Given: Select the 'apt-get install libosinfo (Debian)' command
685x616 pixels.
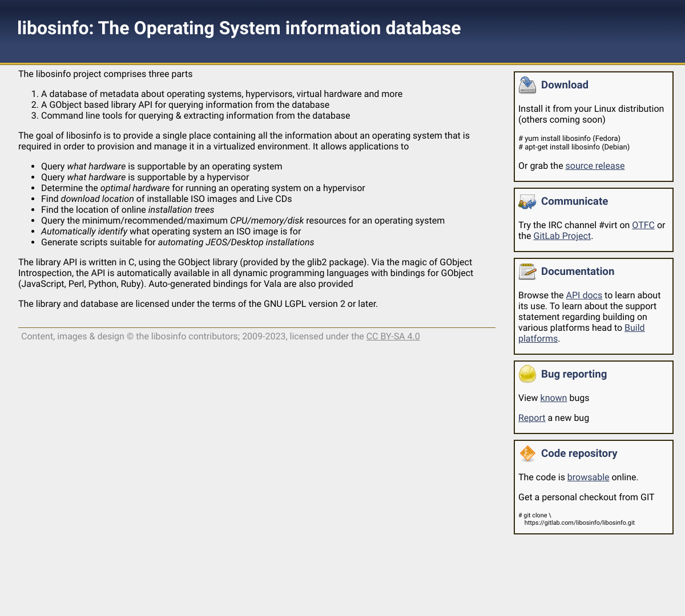Looking at the screenshot, I should tap(574, 147).
